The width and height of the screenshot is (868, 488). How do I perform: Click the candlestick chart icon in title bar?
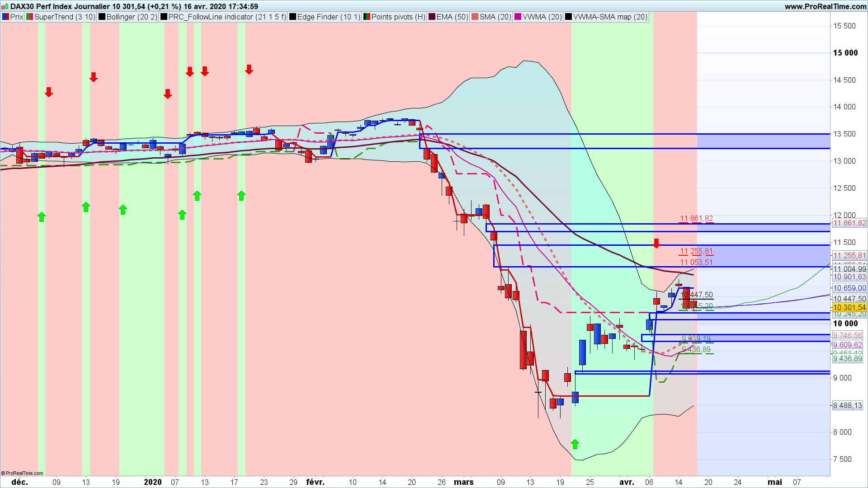[5, 6]
